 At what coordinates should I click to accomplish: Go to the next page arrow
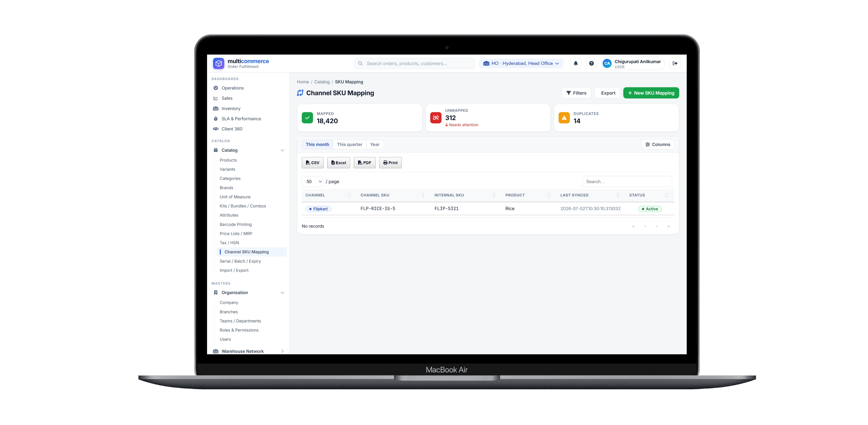click(657, 226)
